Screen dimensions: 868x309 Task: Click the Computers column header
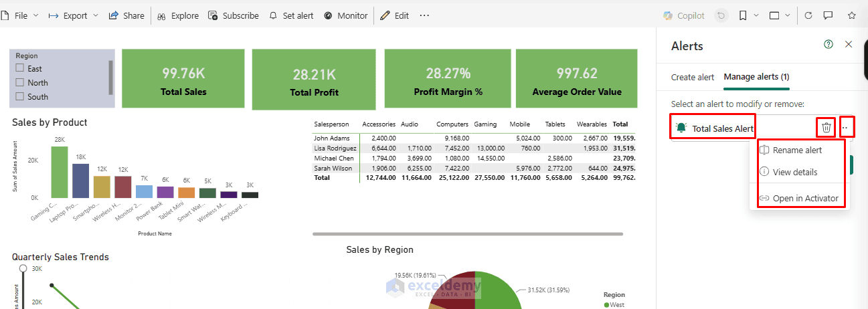pyautogui.click(x=452, y=124)
